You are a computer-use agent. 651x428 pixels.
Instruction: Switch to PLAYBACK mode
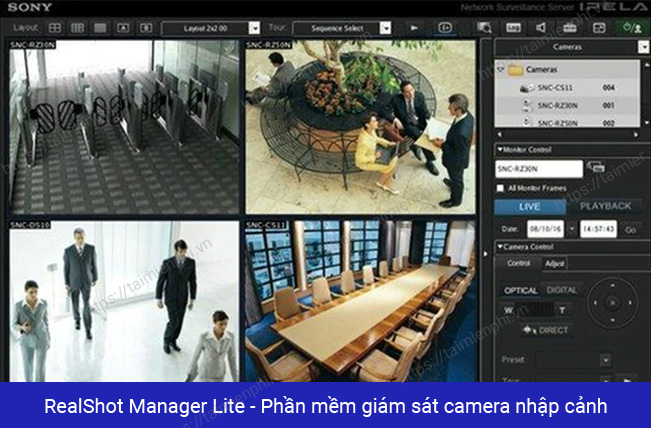[x=605, y=206]
